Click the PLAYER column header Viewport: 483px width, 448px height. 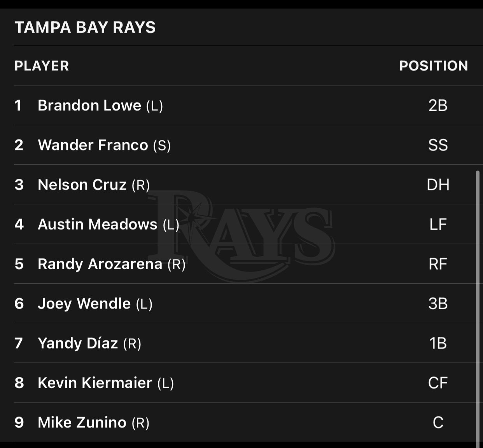[x=42, y=66]
